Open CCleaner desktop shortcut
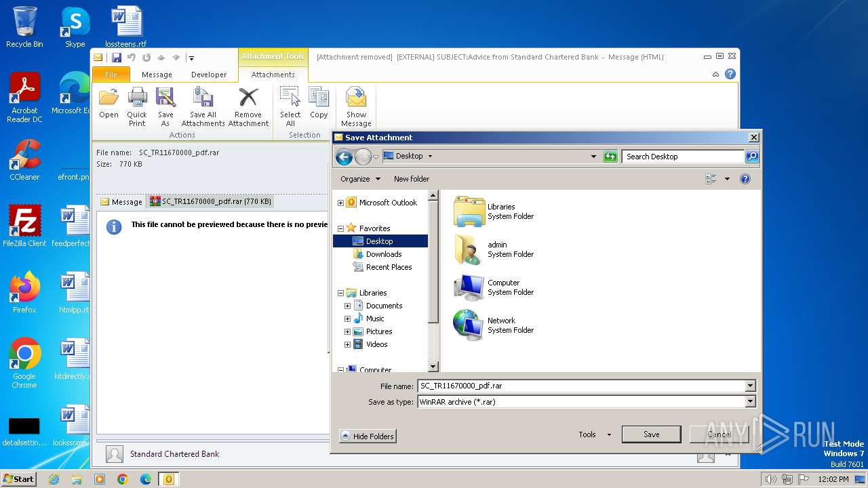The width and height of the screenshot is (868, 488). [24, 160]
